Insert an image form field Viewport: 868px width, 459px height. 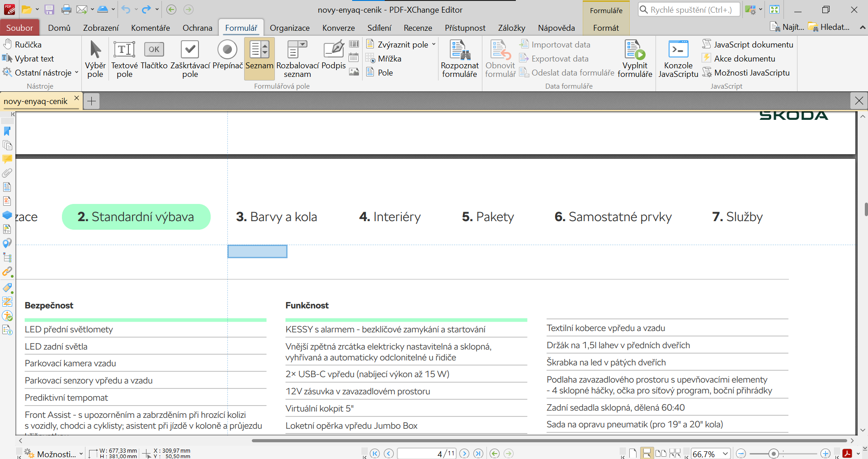[x=354, y=71]
